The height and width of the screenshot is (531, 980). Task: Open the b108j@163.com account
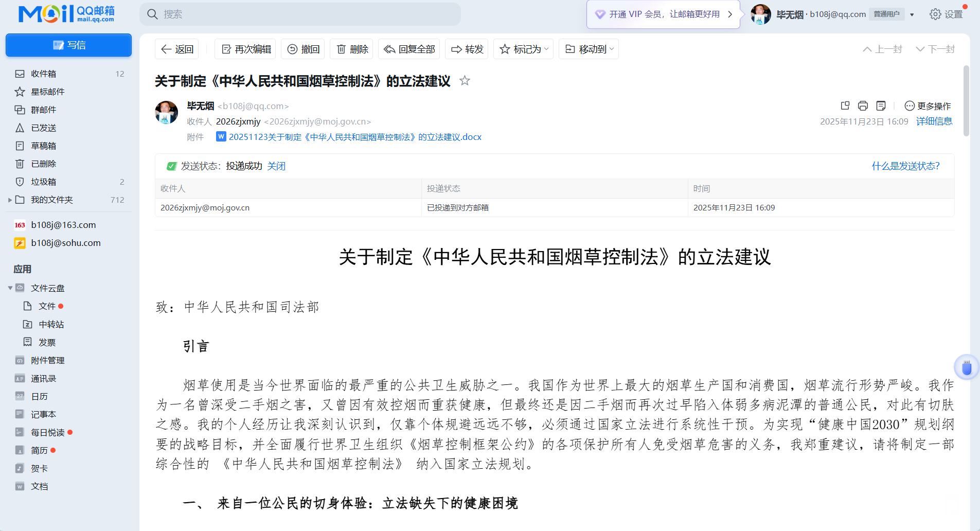[63, 225]
